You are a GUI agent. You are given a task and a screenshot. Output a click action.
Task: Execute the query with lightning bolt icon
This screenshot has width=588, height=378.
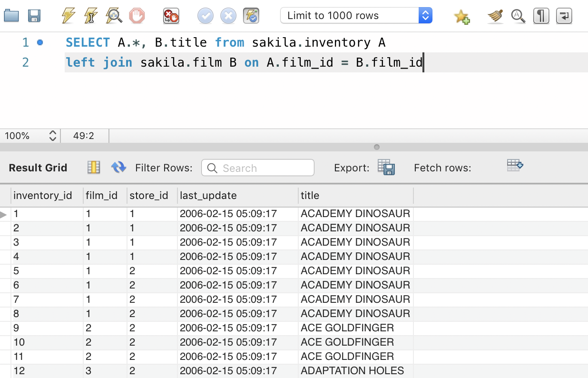(69, 16)
